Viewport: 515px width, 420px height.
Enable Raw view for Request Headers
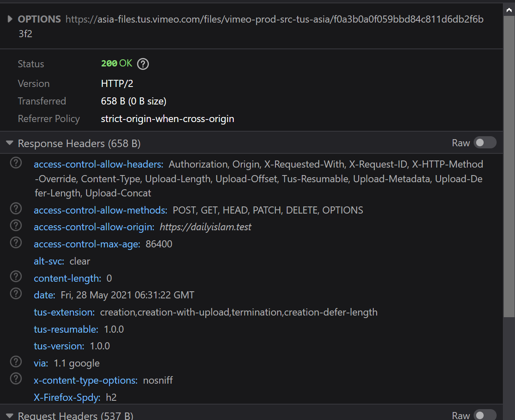point(485,415)
